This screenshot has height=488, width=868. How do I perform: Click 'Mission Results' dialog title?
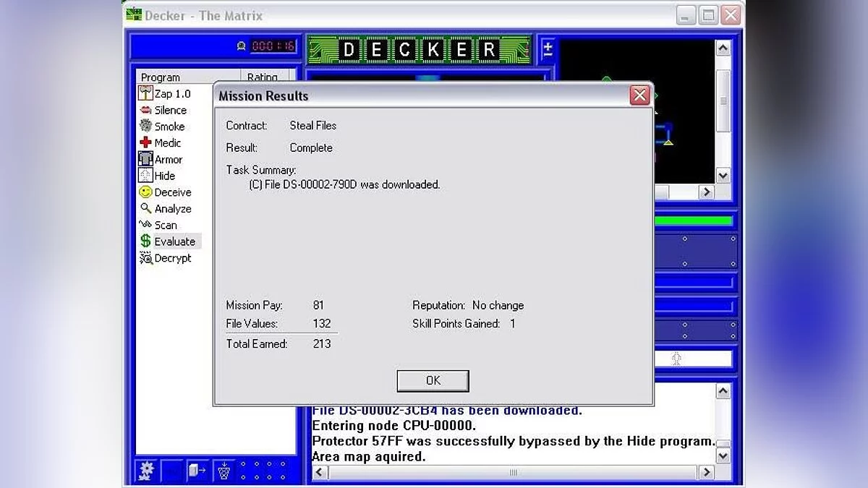point(263,95)
